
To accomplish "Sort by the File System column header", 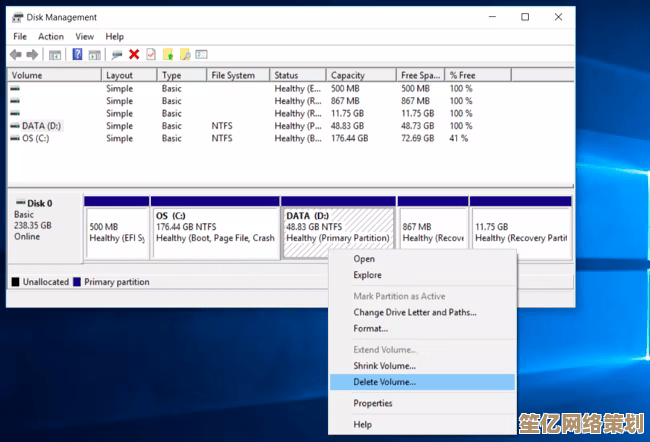I will [x=238, y=75].
